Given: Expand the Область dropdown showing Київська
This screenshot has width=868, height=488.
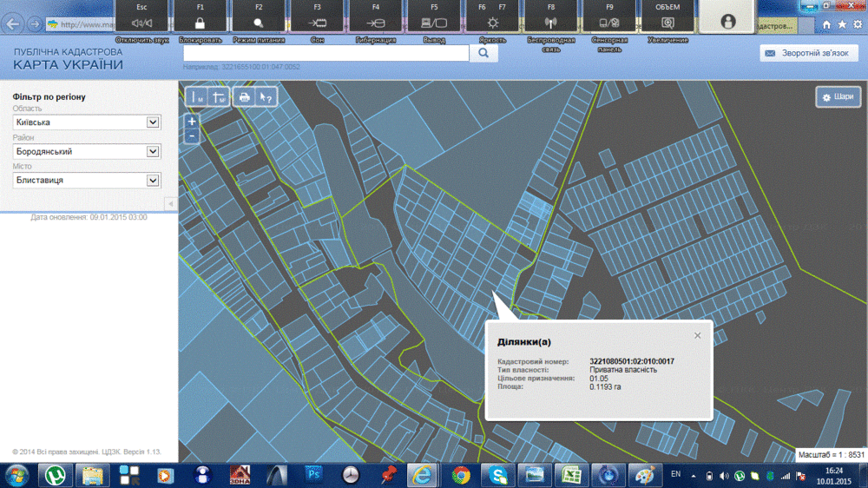Looking at the screenshot, I should (x=153, y=122).
